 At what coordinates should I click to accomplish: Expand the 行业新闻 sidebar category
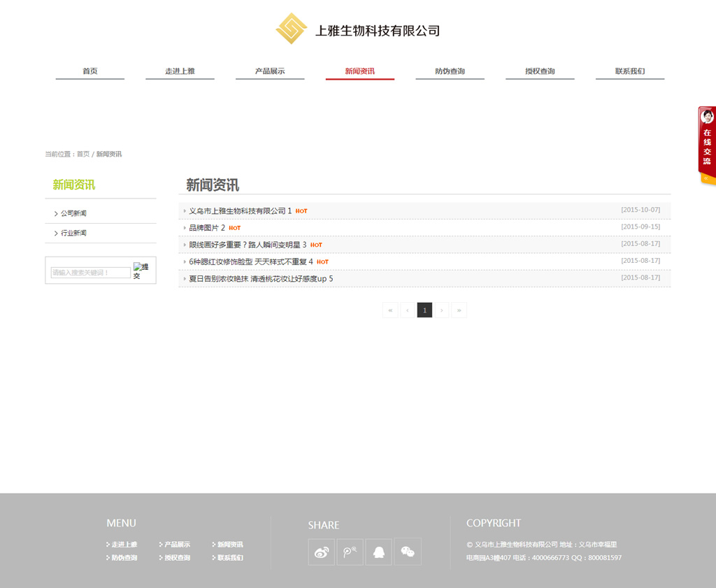[x=73, y=233]
